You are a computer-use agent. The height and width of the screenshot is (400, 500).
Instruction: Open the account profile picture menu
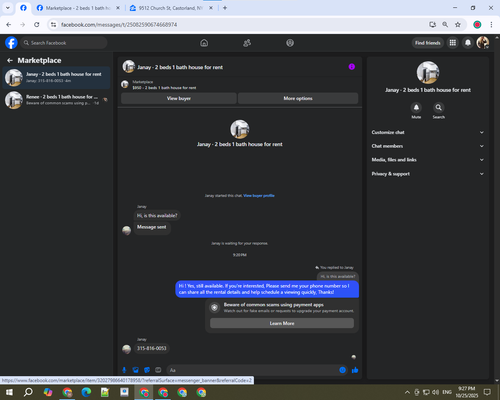coord(483,43)
